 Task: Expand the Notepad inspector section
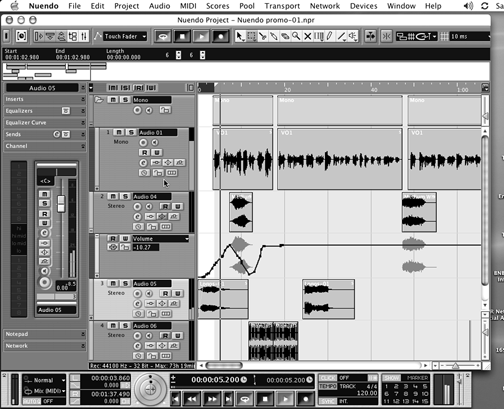pyautogui.click(x=45, y=334)
